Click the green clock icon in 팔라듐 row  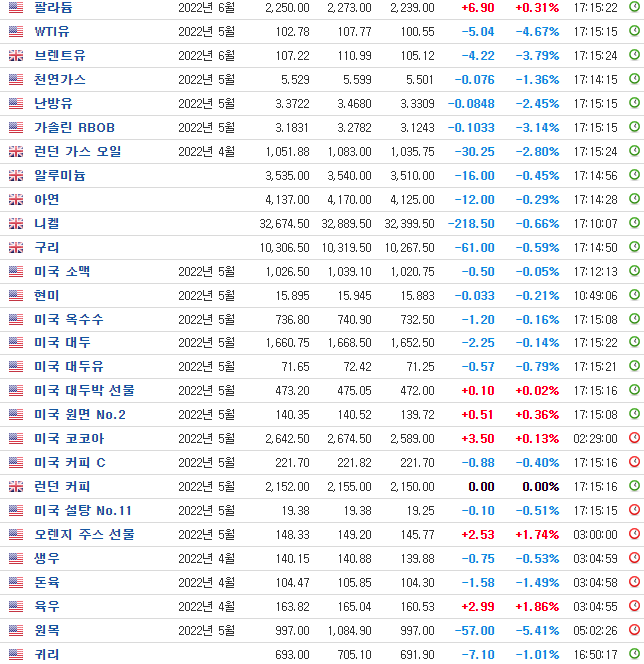634,7
